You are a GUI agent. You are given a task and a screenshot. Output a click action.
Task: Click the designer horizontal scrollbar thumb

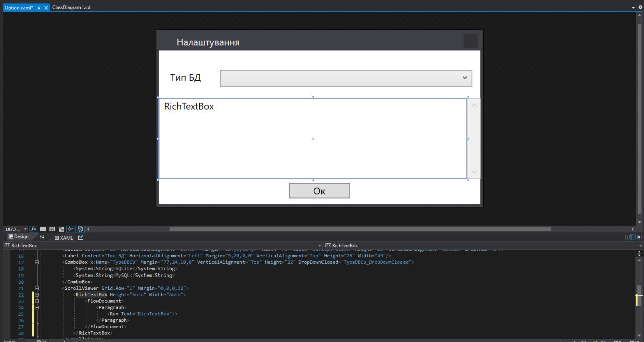[360, 229]
